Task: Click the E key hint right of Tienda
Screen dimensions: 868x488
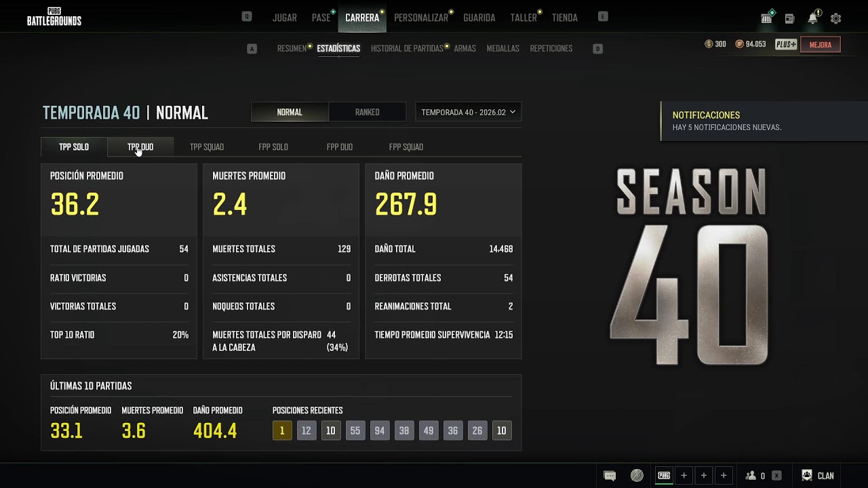Action: 603,16
